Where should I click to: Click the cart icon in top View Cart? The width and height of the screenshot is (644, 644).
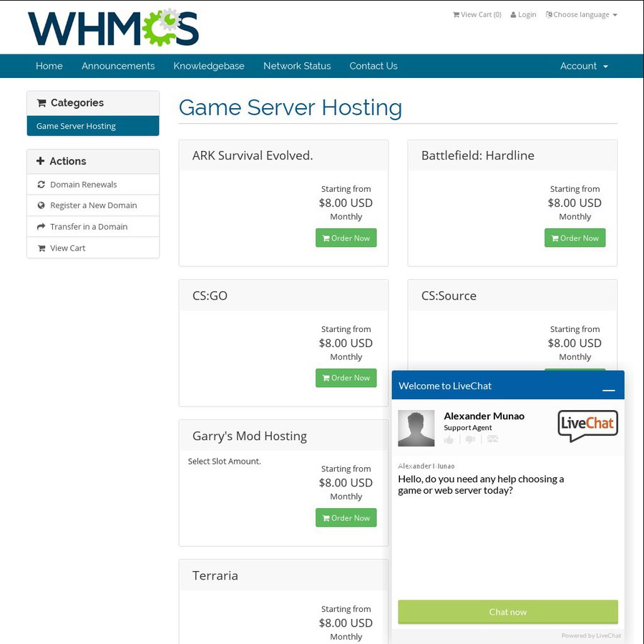pyautogui.click(x=456, y=15)
